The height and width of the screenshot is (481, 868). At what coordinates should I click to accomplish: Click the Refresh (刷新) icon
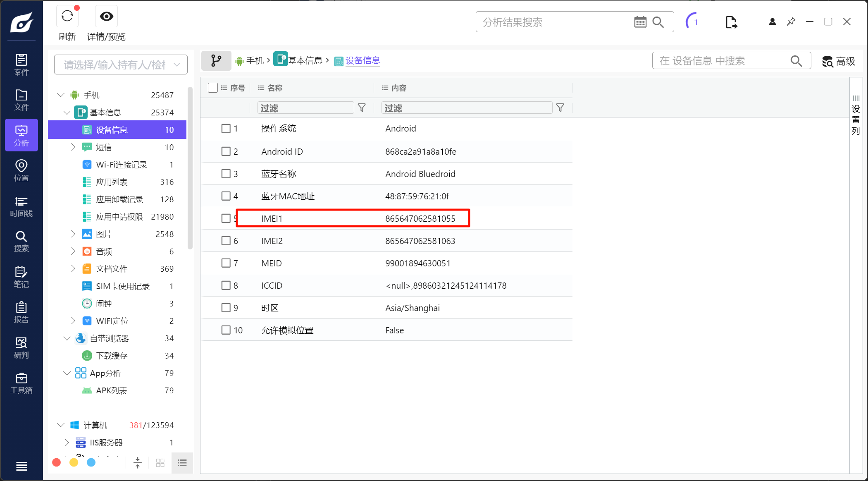click(x=67, y=17)
